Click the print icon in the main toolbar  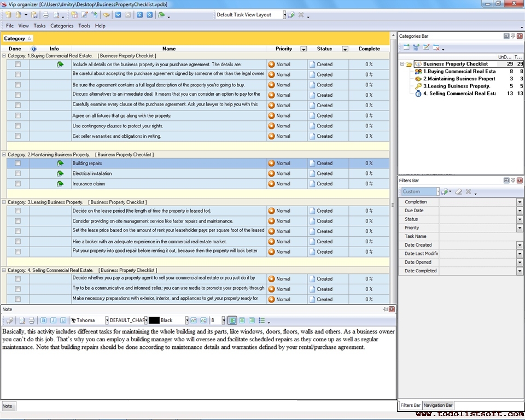point(46,15)
